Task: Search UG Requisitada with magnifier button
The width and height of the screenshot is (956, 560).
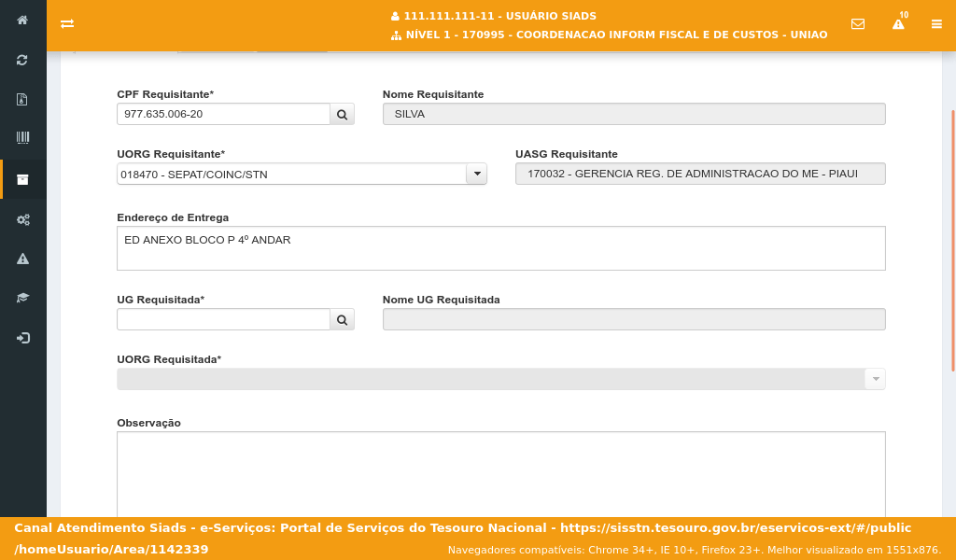Action: tap(342, 319)
